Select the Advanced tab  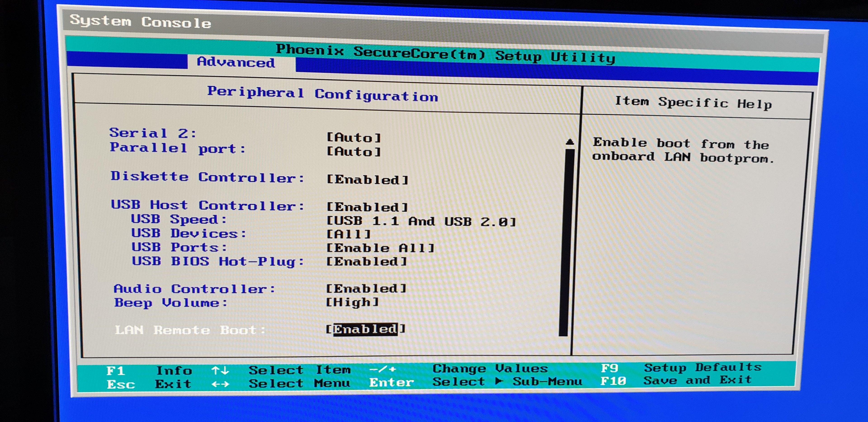236,62
